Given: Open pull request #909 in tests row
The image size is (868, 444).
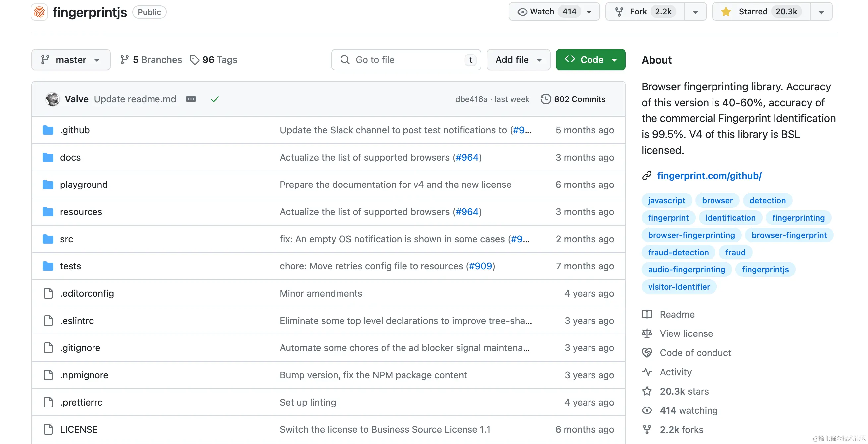Looking at the screenshot, I should (x=480, y=266).
